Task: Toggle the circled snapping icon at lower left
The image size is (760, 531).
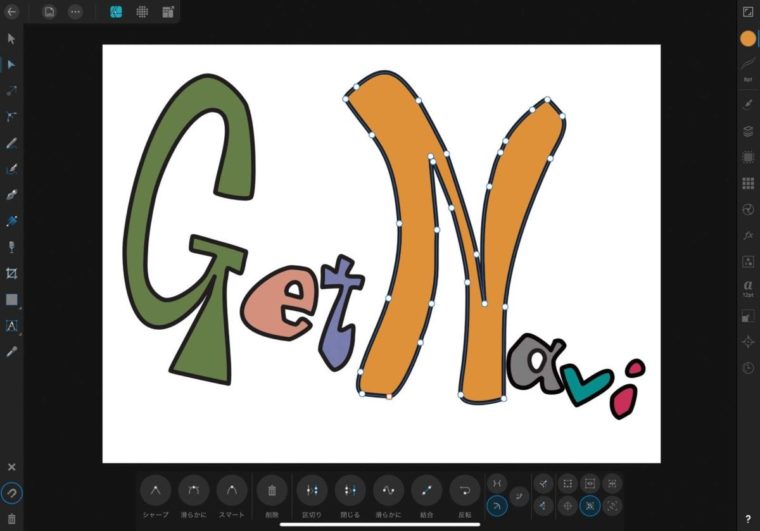Action: coord(12,493)
